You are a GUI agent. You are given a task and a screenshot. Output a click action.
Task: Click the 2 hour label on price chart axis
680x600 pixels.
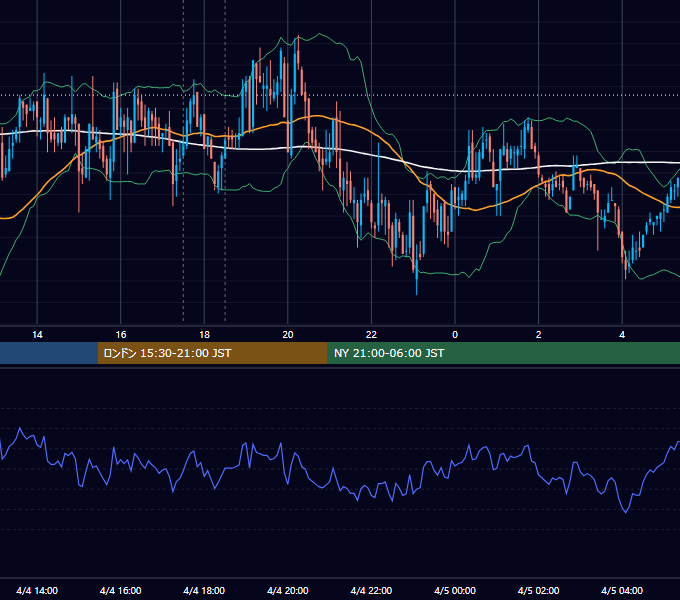pos(539,335)
